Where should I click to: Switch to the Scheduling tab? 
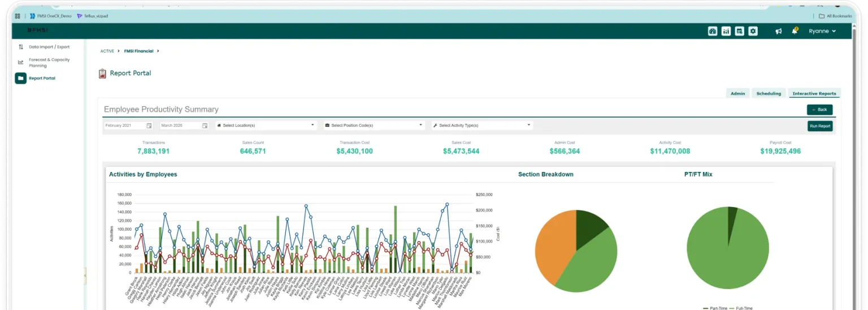769,93
